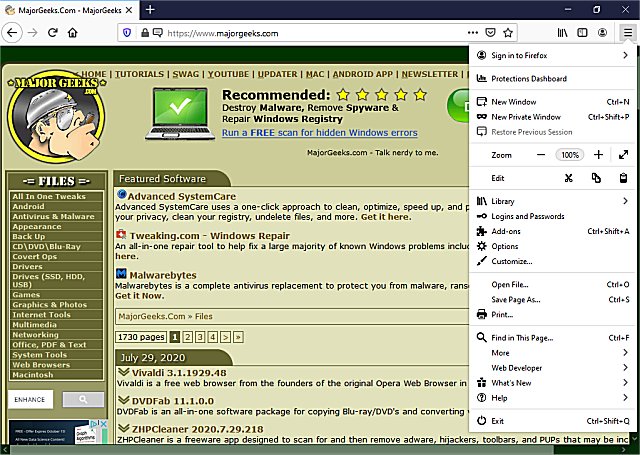Image resolution: width=640 pixels, height=455 pixels.
Task: Open Firefox account avatar icon
Action: click(x=602, y=33)
